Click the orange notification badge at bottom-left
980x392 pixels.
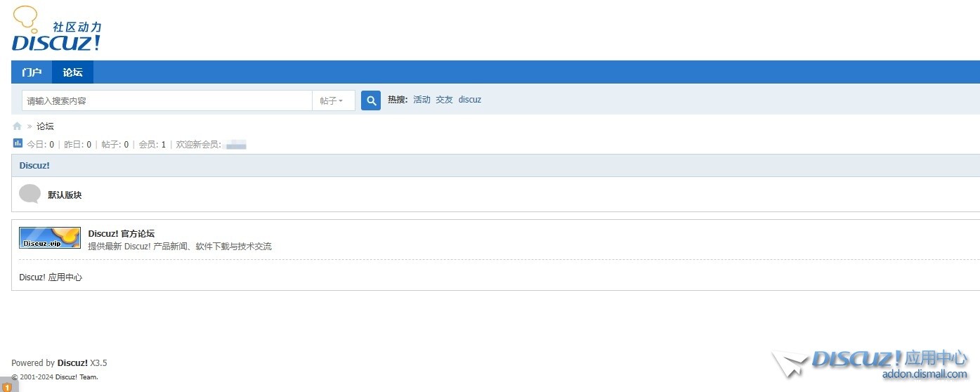[x=6, y=386]
